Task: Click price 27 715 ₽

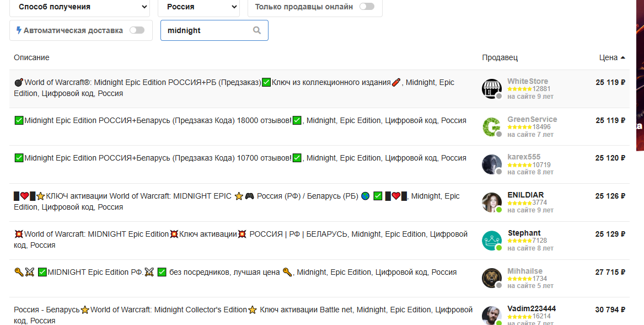Action: point(610,272)
